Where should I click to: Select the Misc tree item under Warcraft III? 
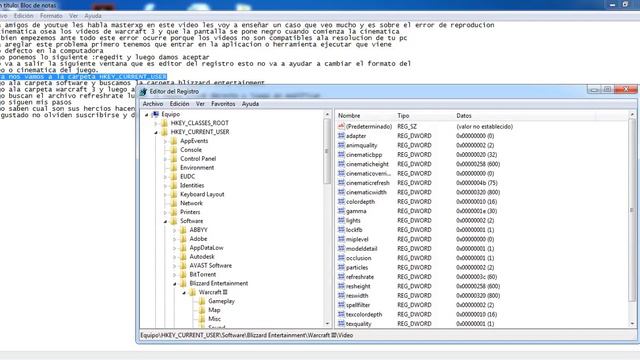(x=214, y=319)
